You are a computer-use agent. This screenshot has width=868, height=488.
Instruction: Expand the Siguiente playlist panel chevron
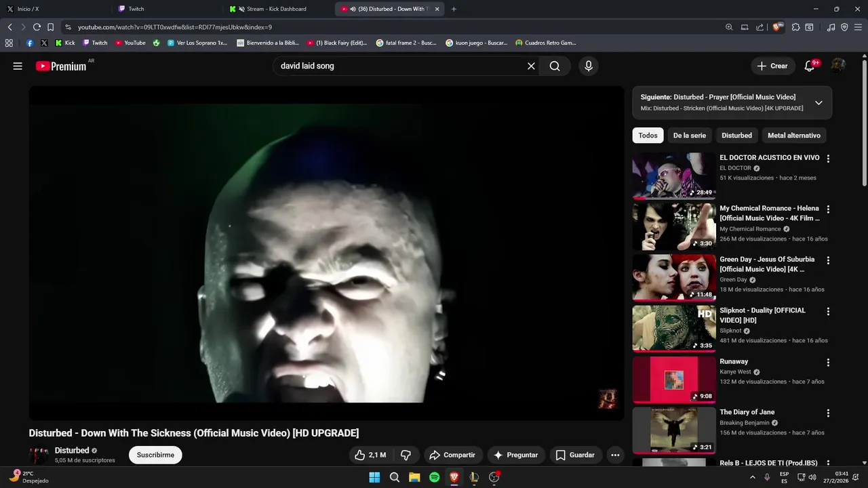click(x=818, y=103)
